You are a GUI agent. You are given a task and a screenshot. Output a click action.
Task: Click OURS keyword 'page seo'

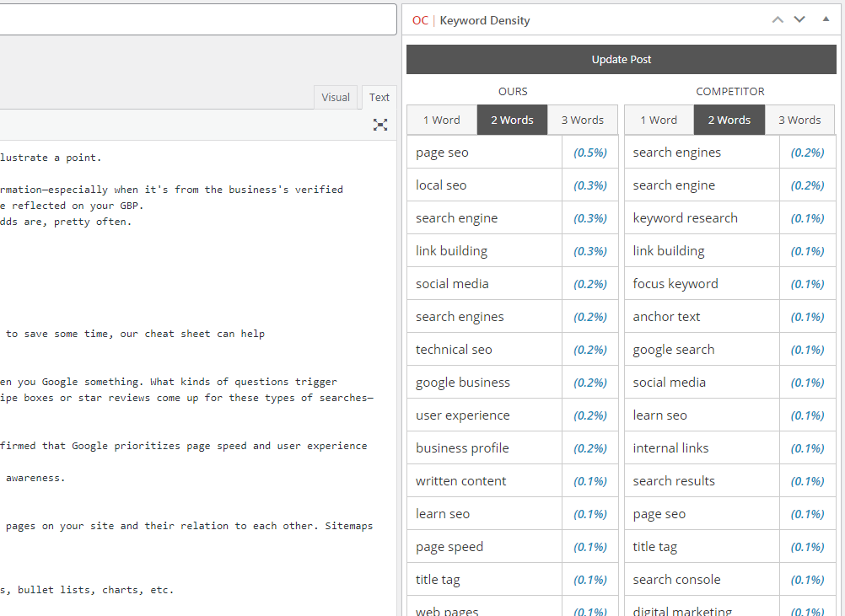[442, 153]
